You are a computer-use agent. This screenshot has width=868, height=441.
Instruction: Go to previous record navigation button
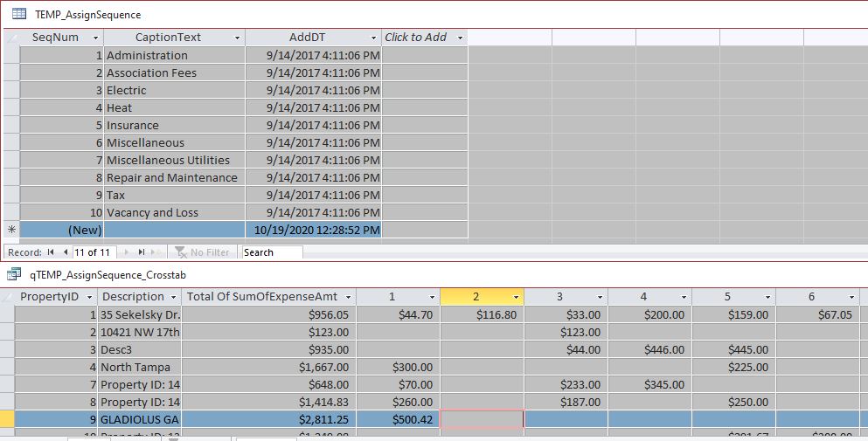click(66, 252)
